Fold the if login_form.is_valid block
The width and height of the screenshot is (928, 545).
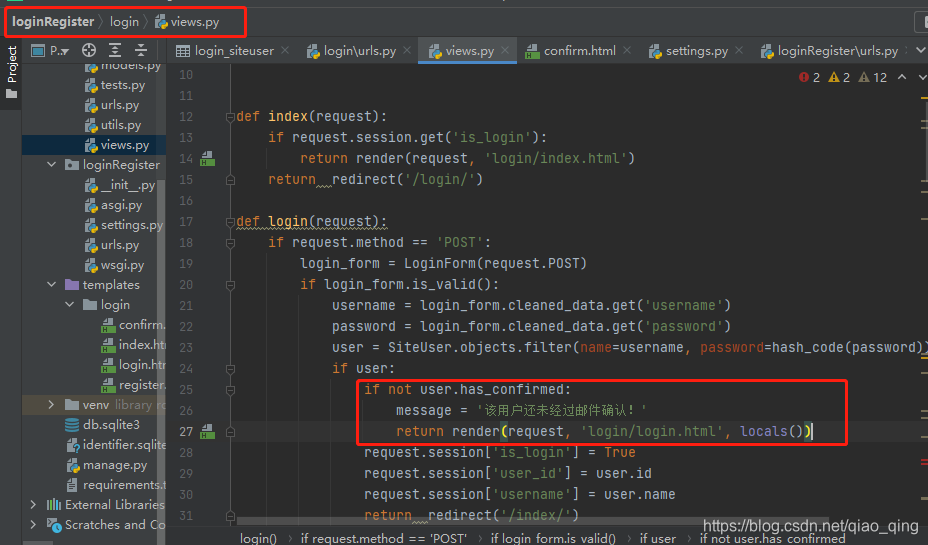pos(230,285)
